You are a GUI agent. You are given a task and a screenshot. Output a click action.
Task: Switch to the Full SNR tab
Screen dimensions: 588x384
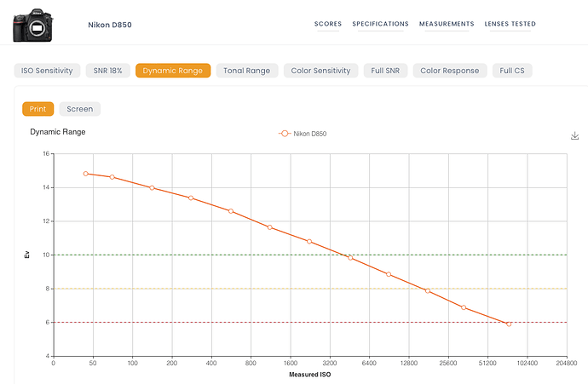(385, 71)
